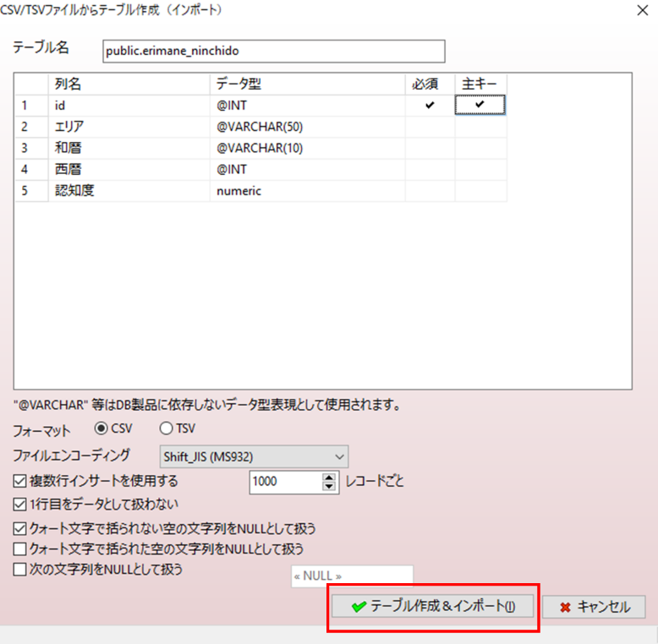Image resolution: width=658 pixels, height=644 pixels.
Task: Select the 列名 cell '認知度'
Action: coord(129,191)
